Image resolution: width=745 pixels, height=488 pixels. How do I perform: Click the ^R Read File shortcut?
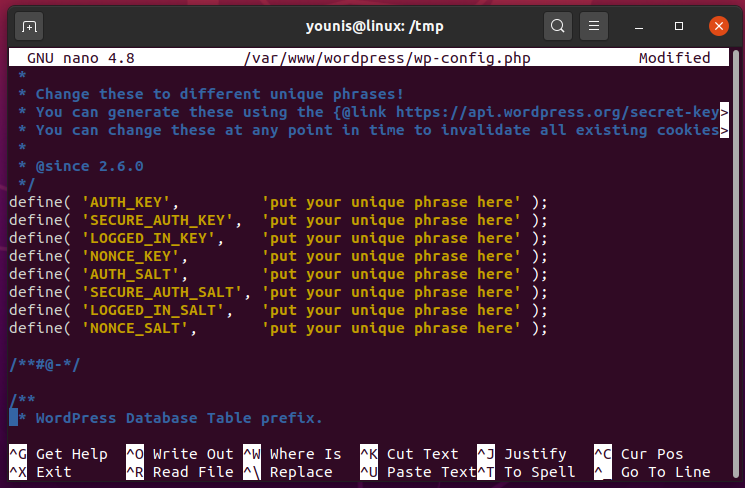point(179,472)
